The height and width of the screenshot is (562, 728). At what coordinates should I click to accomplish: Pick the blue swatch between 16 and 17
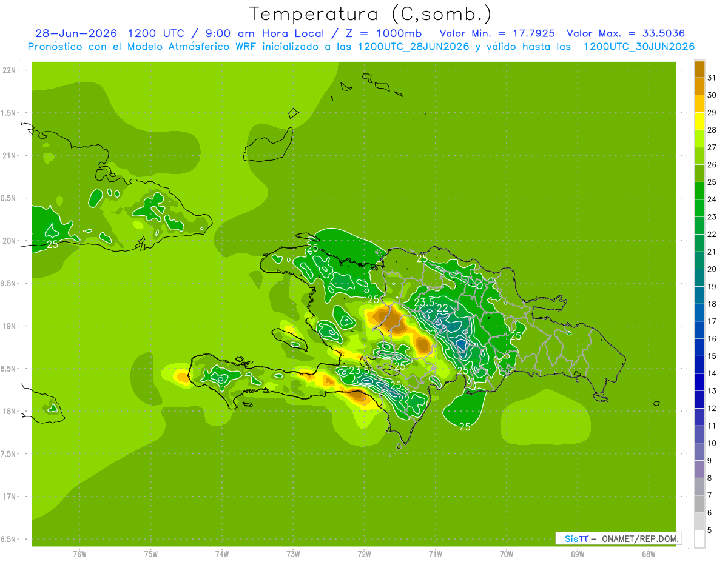point(699,330)
